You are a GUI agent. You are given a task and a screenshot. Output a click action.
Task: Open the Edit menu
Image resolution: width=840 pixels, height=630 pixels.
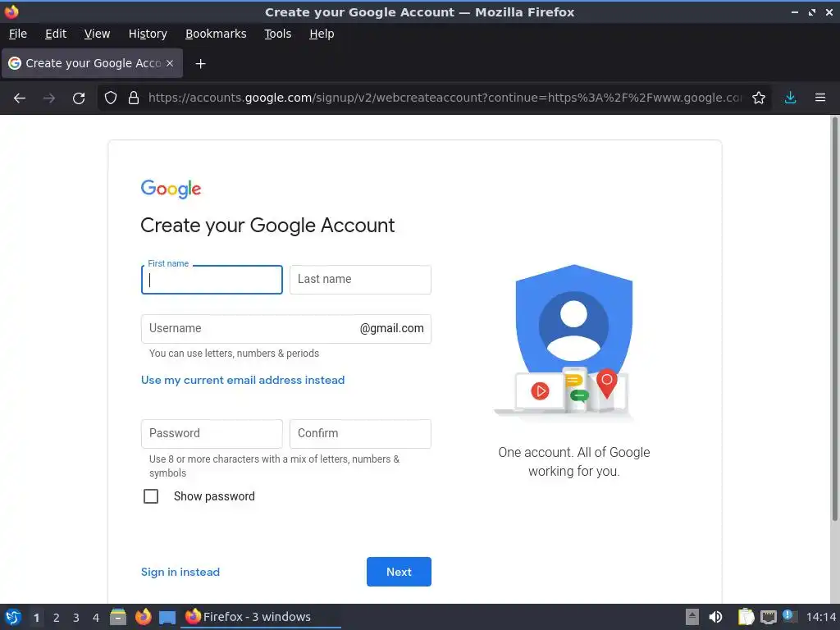pos(56,34)
